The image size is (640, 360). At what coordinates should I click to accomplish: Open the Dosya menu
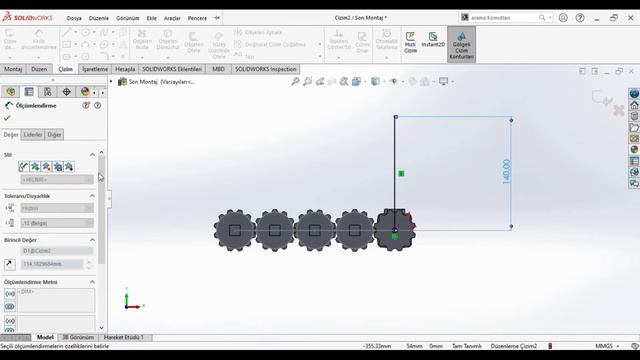74,18
